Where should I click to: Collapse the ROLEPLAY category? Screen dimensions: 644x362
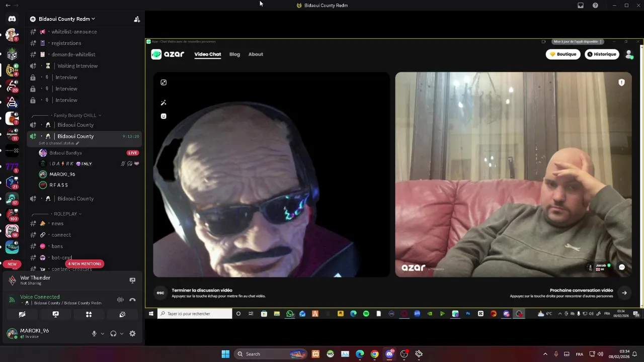click(67, 214)
